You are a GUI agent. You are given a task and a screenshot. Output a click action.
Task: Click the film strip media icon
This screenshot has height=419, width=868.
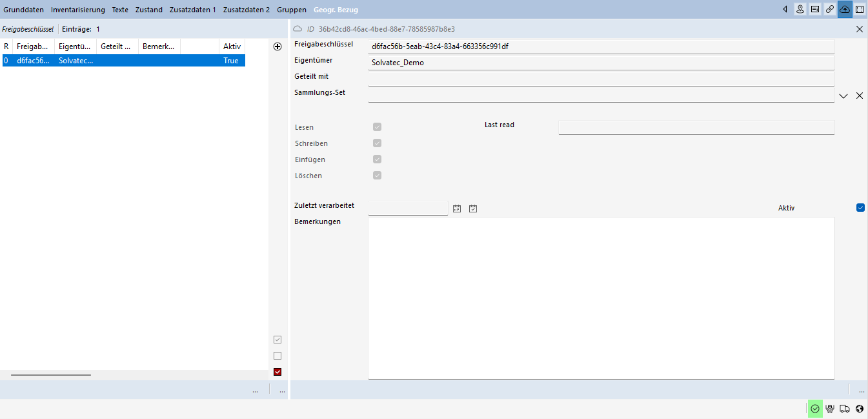click(860, 10)
